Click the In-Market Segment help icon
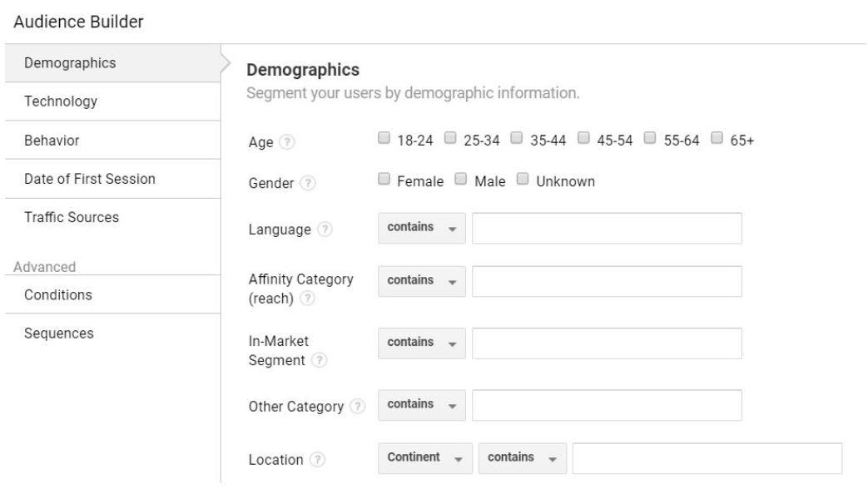 coord(319,360)
